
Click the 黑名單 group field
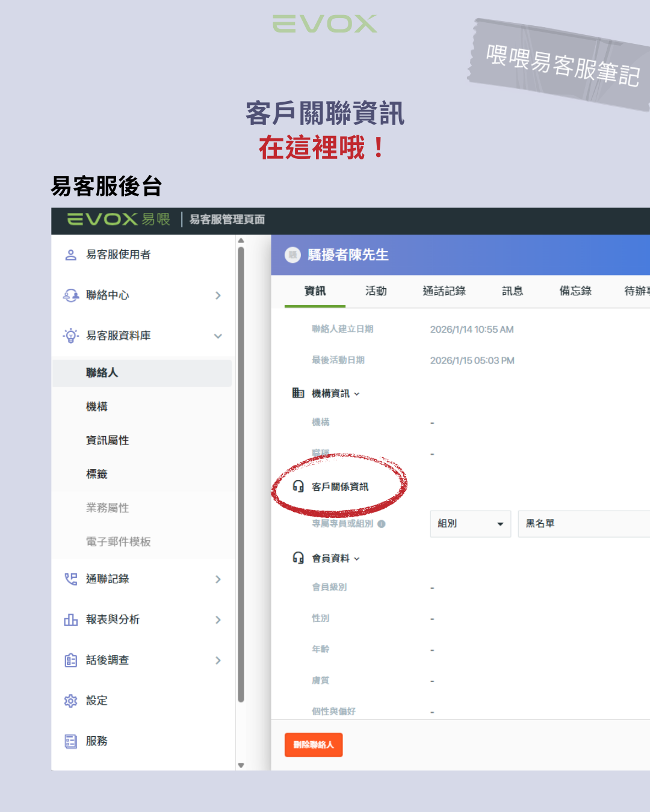tap(584, 524)
